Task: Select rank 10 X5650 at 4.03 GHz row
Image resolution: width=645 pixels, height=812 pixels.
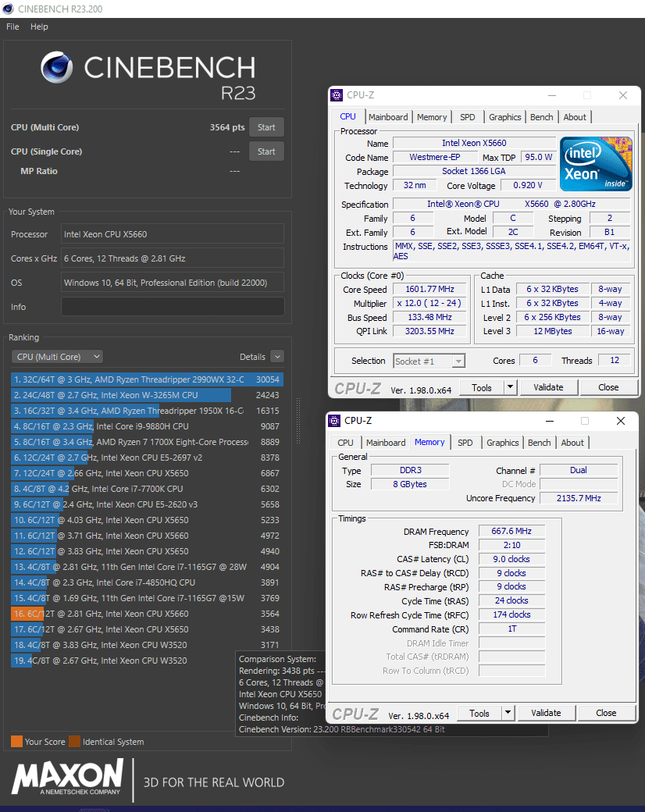Action: click(x=147, y=520)
